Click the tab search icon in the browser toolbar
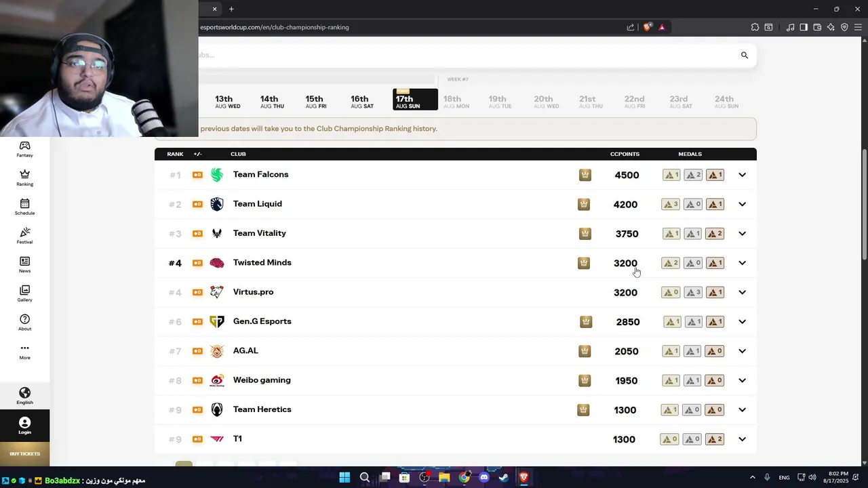This screenshot has width=868, height=488. 768,27
